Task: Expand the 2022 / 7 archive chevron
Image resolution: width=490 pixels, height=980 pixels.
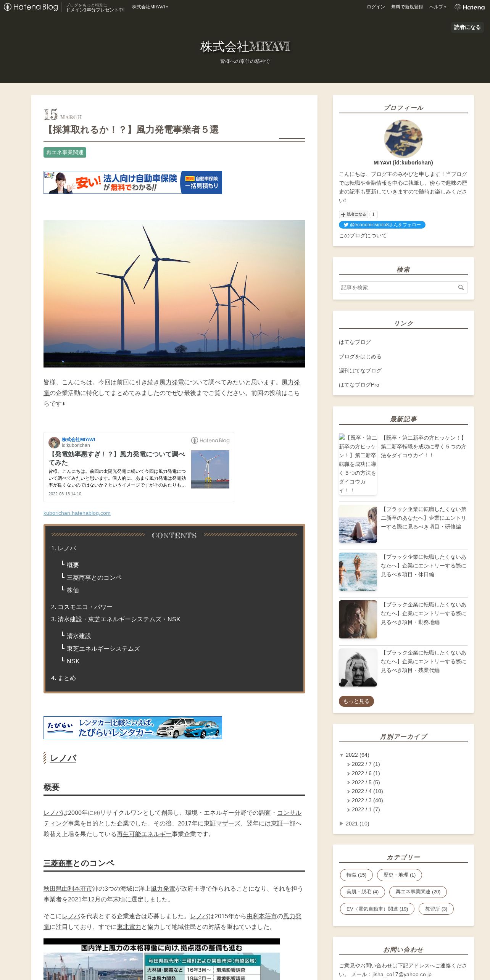Action: 348,764
